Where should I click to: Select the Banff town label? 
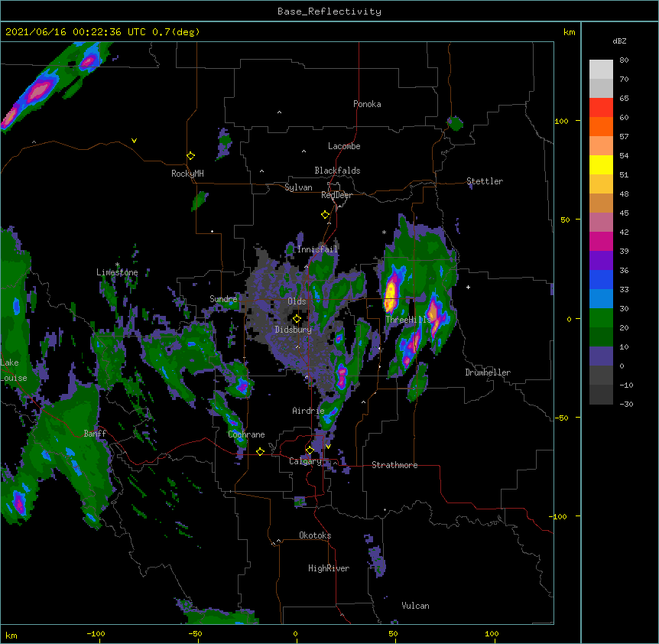click(x=95, y=434)
